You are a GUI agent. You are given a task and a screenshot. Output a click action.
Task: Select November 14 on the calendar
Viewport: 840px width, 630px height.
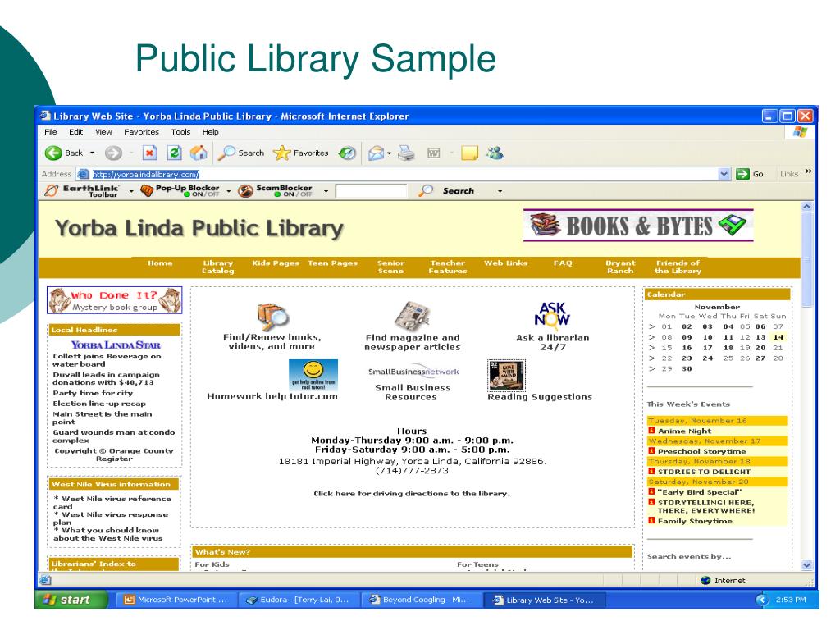coord(778,337)
